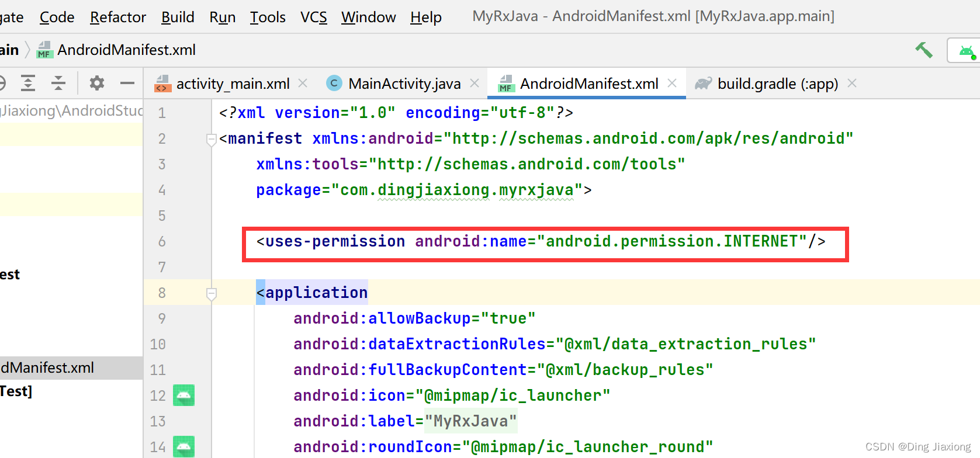The height and width of the screenshot is (458, 980).
Task: Collapse the manifest tag fold marker
Action: (212, 139)
